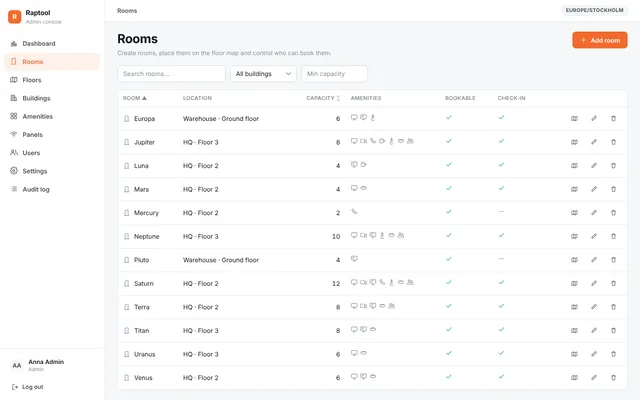Screen dimensions: 640x400
Task: Delete the Luna room
Action: [x=613, y=165]
